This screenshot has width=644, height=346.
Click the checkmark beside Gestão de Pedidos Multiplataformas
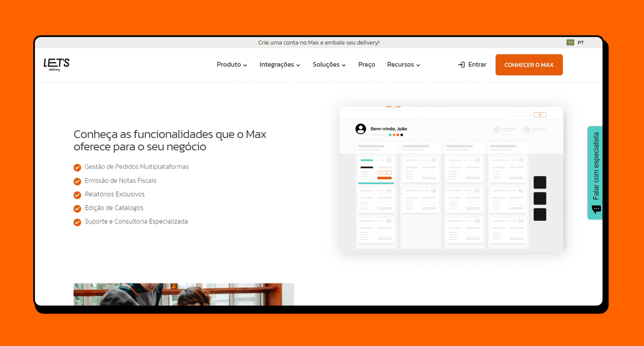(77, 167)
